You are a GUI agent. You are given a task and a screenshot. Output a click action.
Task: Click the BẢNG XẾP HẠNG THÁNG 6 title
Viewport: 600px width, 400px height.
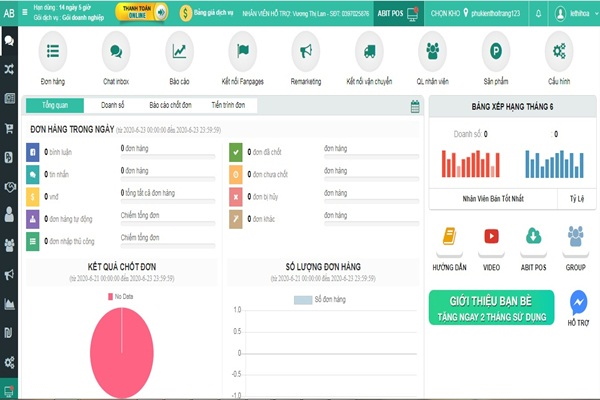(x=512, y=107)
